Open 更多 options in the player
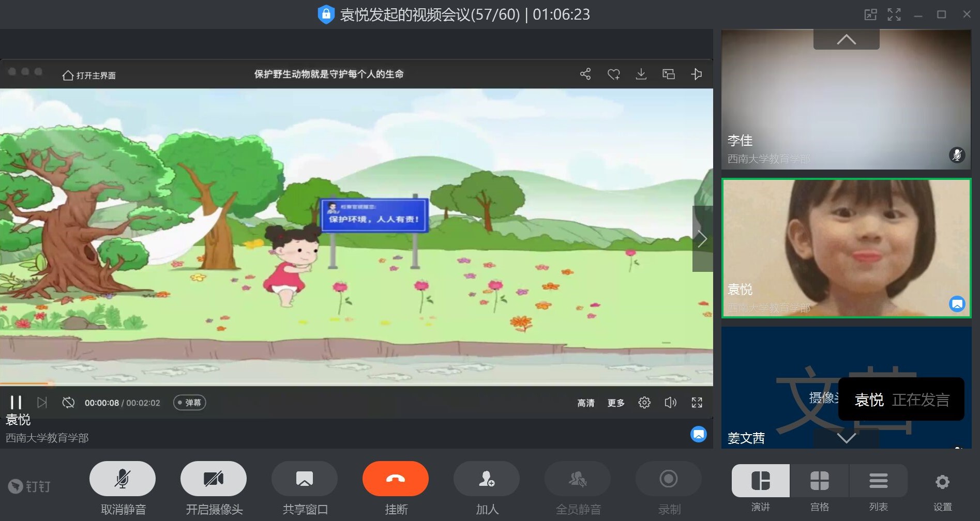 tap(615, 403)
